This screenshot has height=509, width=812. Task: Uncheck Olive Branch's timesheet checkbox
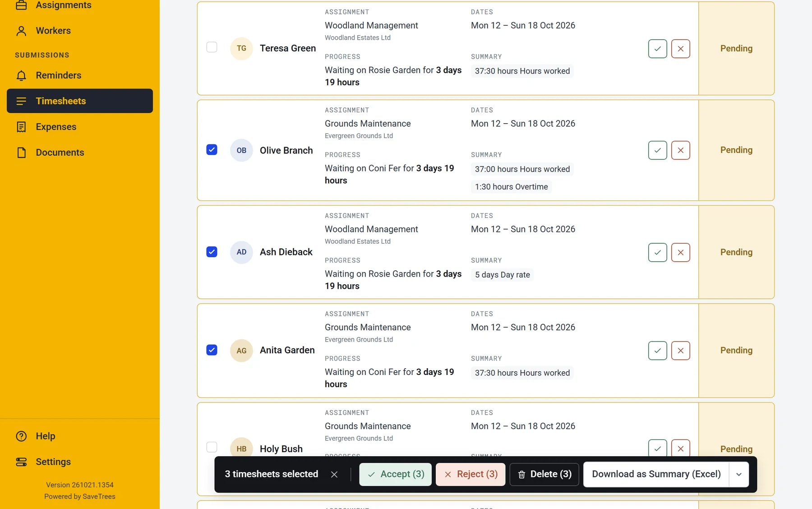[x=212, y=149]
